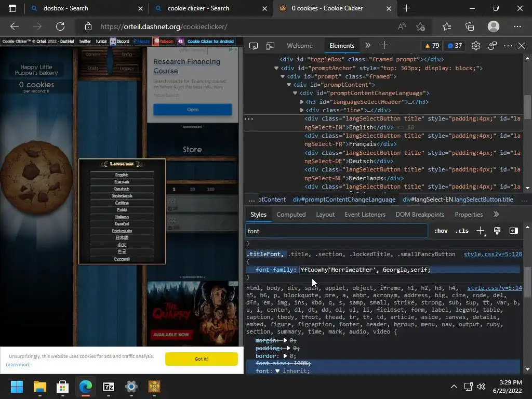Choose Español in Language dialog

tap(122, 224)
